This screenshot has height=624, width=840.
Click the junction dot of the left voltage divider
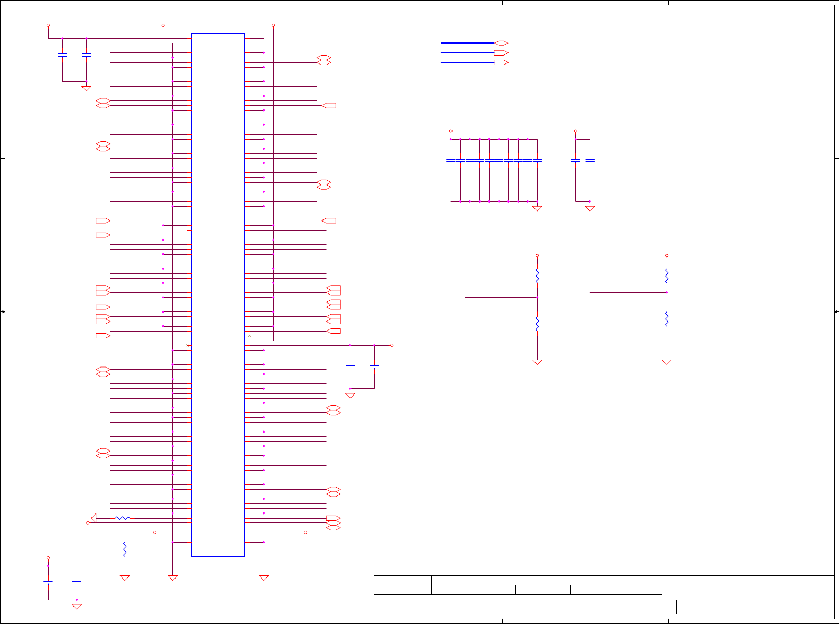pos(537,297)
